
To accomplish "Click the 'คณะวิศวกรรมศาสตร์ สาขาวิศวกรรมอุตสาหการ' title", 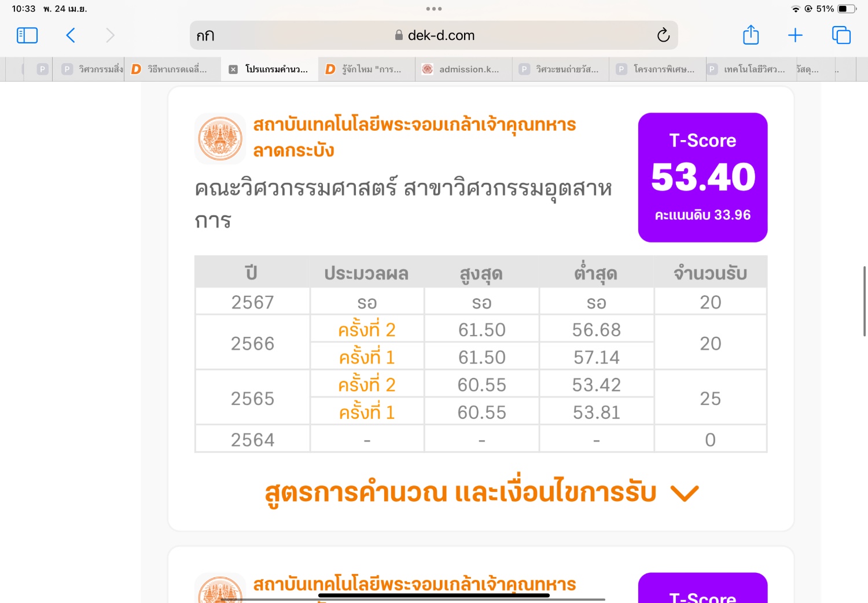I will pyautogui.click(x=403, y=204).
